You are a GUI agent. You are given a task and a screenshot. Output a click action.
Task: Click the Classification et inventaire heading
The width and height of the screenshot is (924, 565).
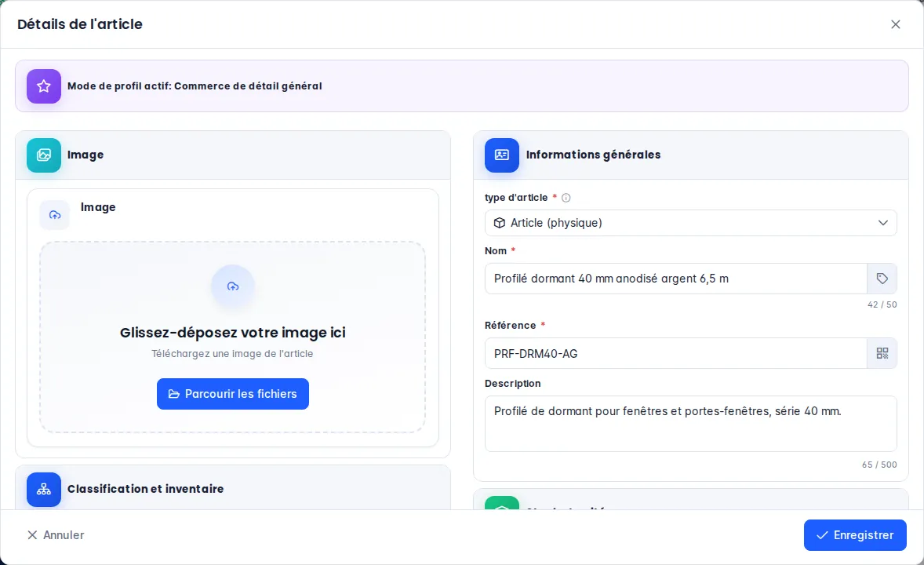pos(146,489)
